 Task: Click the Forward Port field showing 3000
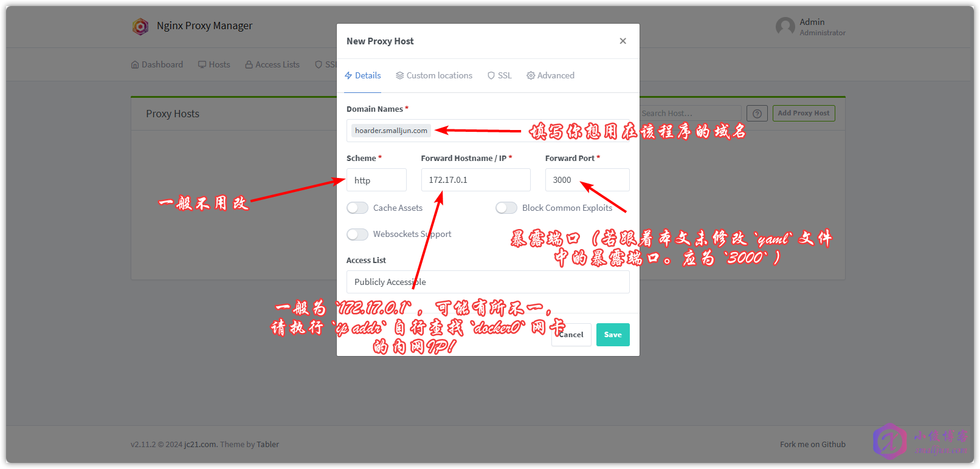[x=587, y=180]
